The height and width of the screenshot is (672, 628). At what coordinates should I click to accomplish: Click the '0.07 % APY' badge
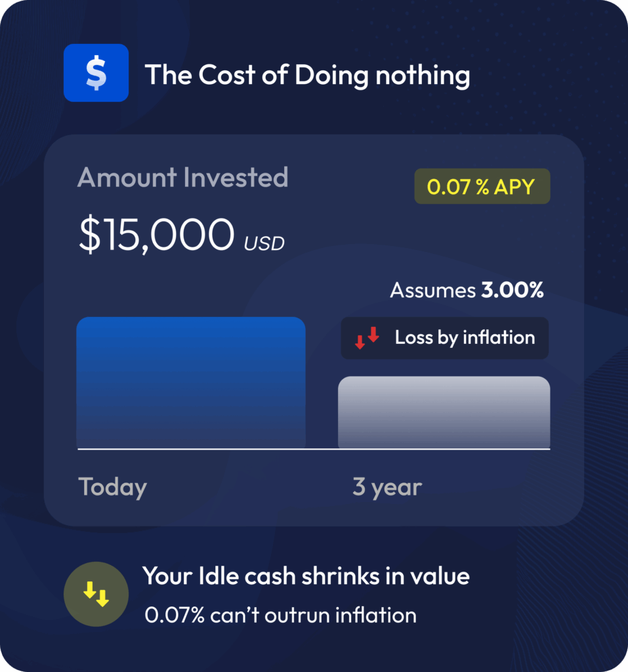pos(482,187)
